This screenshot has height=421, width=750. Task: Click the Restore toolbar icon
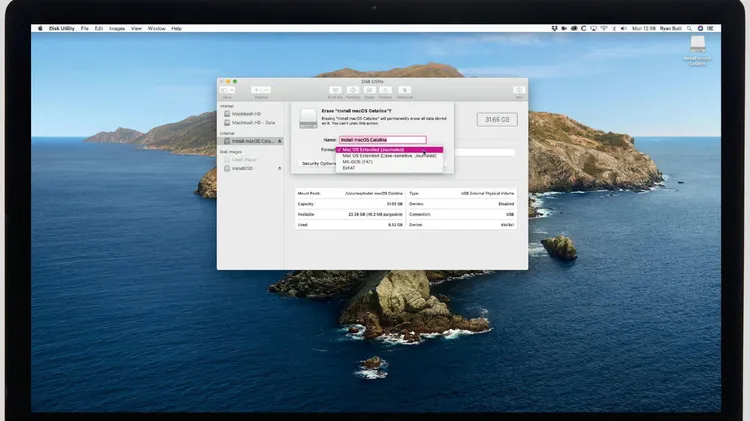point(386,91)
